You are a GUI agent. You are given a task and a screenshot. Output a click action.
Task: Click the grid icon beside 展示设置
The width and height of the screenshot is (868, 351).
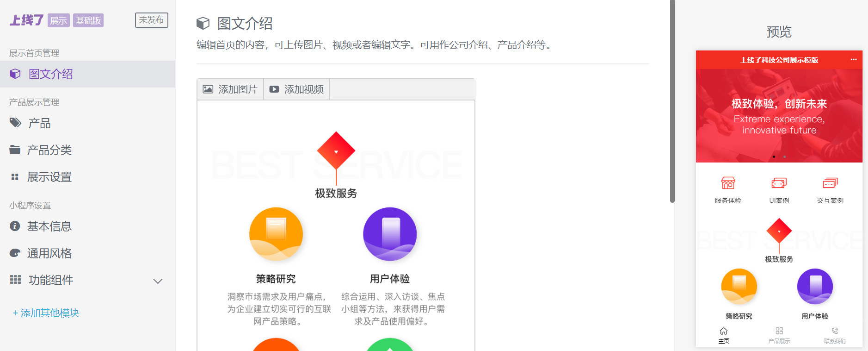(15, 177)
